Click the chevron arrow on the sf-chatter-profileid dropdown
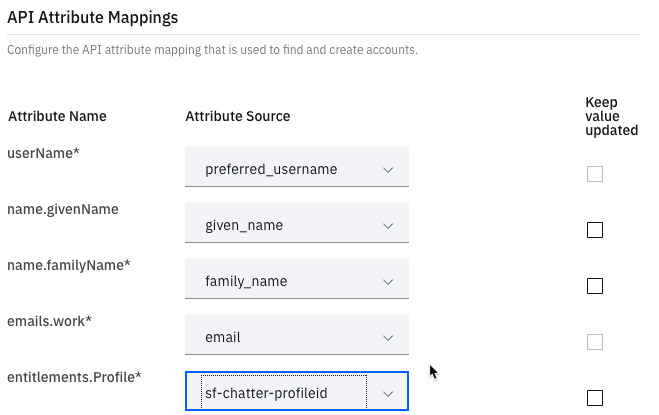 pyautogui.click(x=388, y=394)
